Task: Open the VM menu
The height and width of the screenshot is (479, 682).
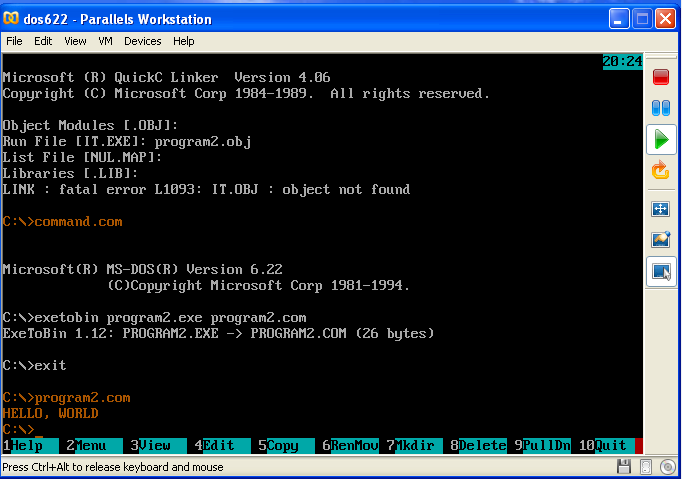Action: click(x=105, y=41)
